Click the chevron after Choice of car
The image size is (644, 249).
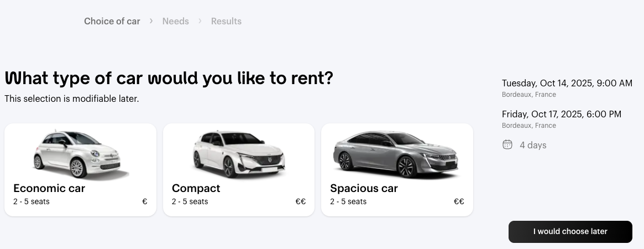pyautogui.click(x=151, y=22)
